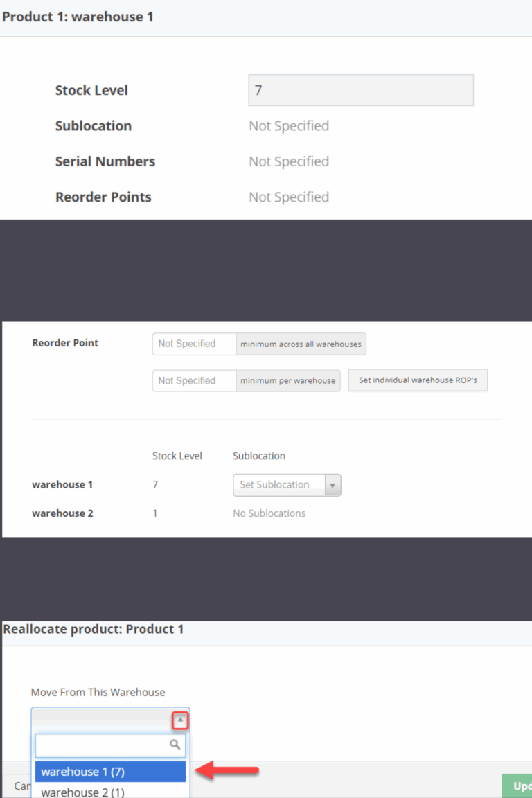Click the Set individual warehouse ROP's button

tap(418, 380)
